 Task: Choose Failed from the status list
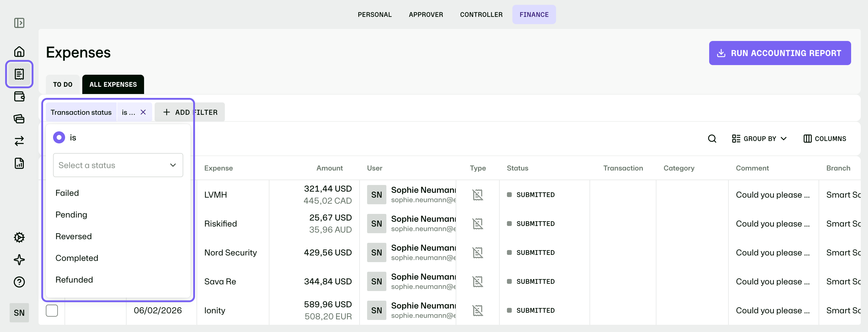[67, 193]
